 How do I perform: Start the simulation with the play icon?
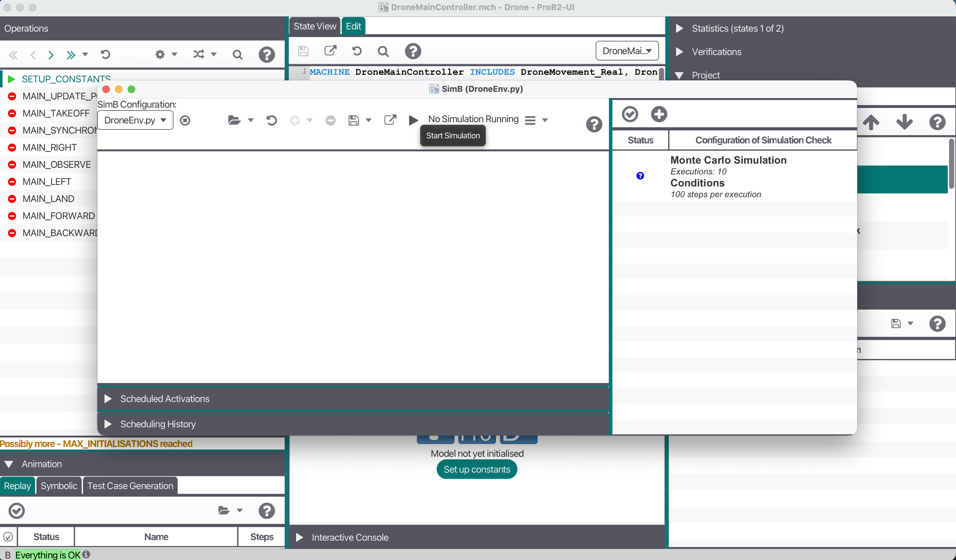[x=413, y=120]
